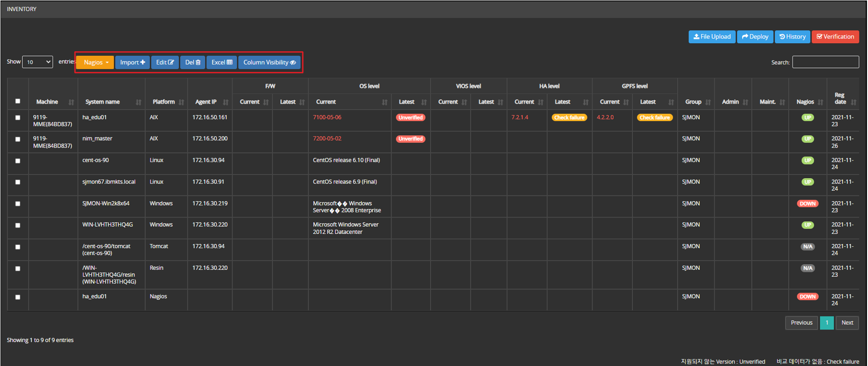Select the checkbox for the cent-os-90 row
868x366 pixels.
point(18,161)
